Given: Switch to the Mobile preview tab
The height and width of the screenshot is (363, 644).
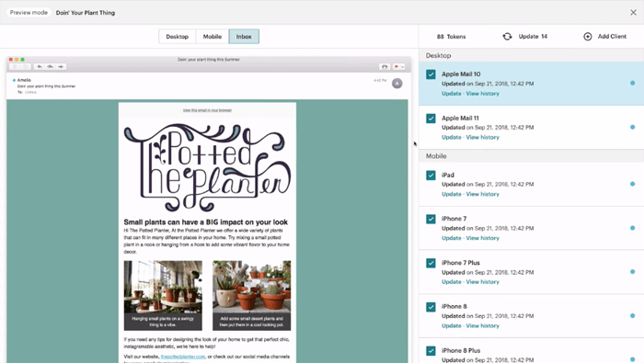Looking at the screenshot, I should click(213, 37).
